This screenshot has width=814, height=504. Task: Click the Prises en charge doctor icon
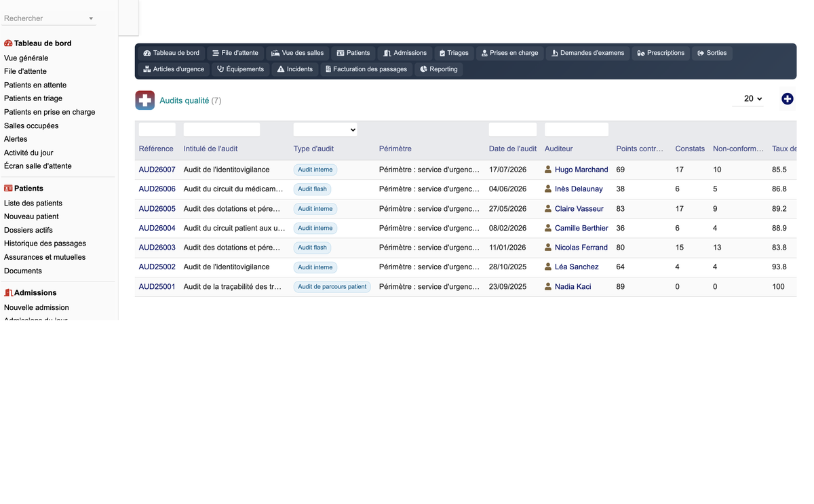click(484, 53)
